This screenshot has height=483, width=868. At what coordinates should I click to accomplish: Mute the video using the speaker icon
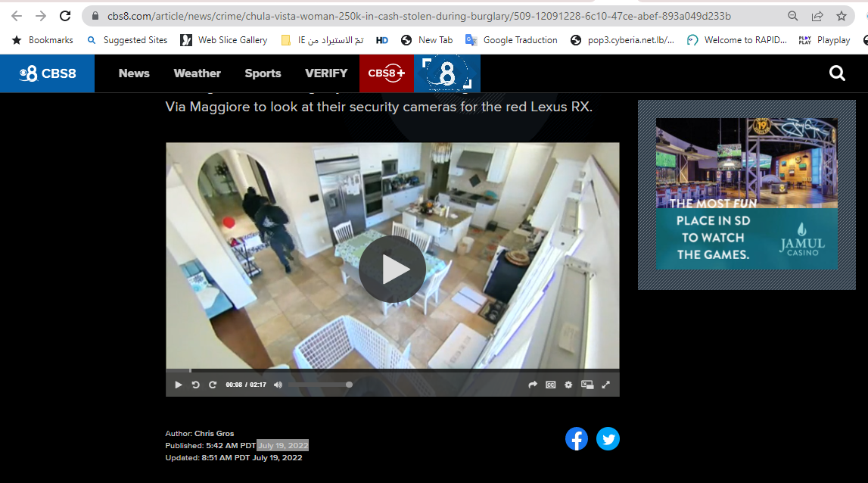point(278,385)
